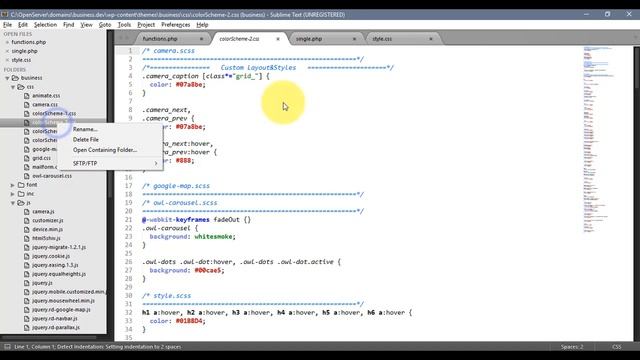The height and width of the screenshot is (360, 640).
Task: Close the colorScheme-2.css tab
Action: 278,39
